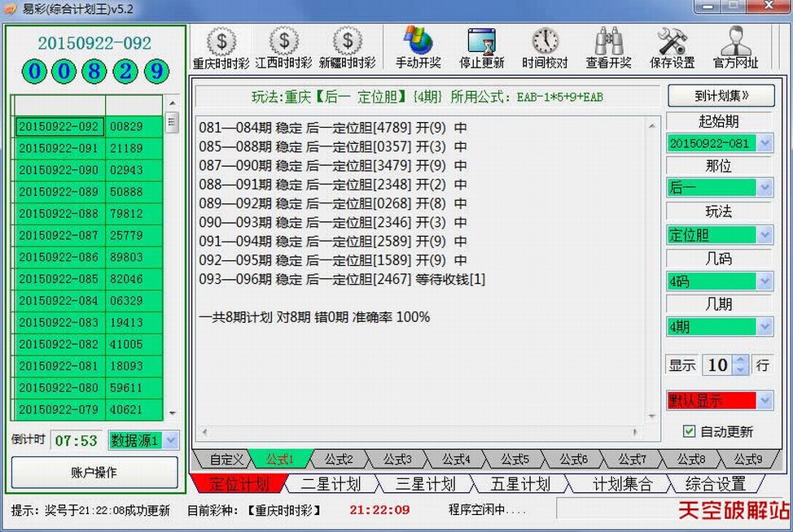This screenshot has height=532, width=793.
Task: Open the 官方网址 website icon
Action: (735, 41)
